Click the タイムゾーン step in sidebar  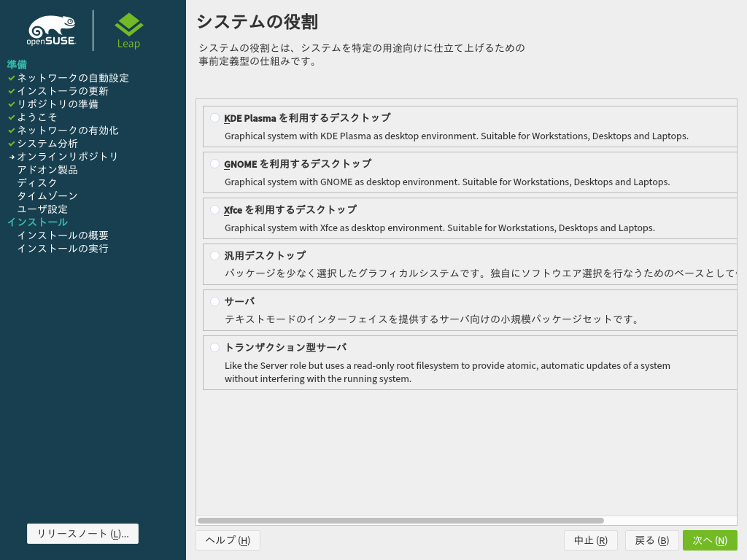47,195
